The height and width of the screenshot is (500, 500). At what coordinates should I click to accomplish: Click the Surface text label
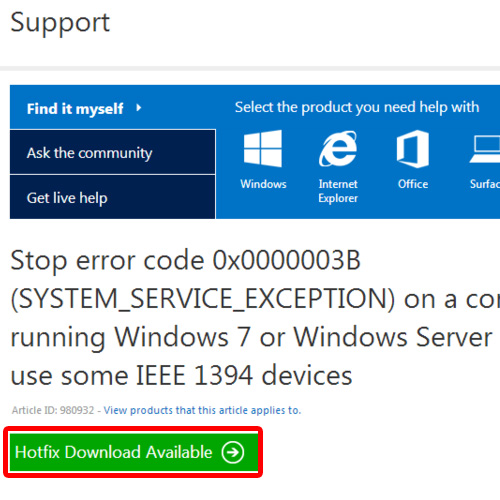click(x=485, y=184)
